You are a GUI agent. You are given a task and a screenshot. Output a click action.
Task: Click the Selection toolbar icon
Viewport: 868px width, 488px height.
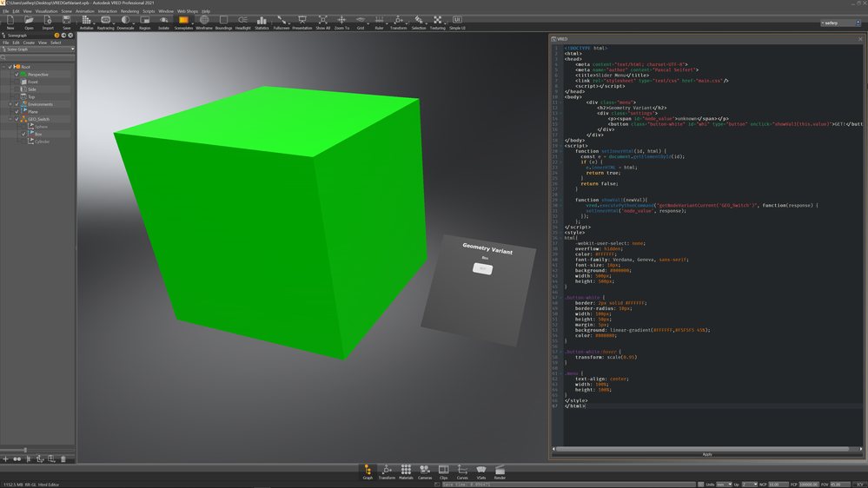pyautogui.click(x=419, y=21)
